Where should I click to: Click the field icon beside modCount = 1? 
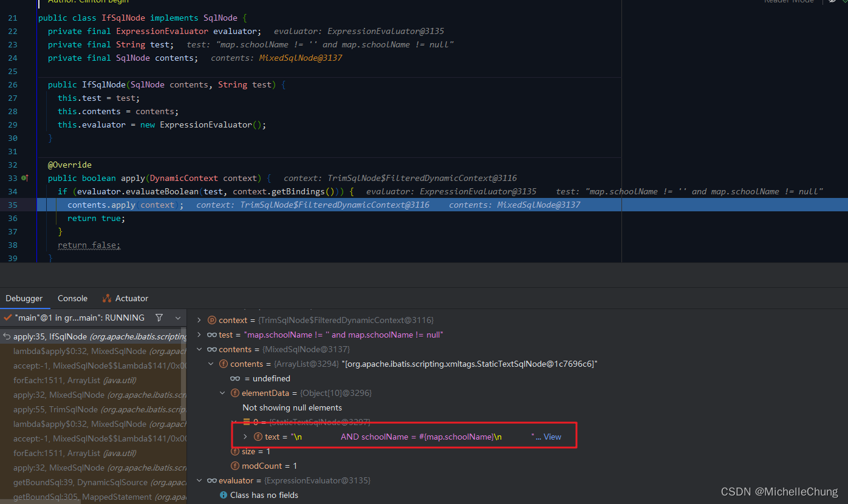coord(235,466)
